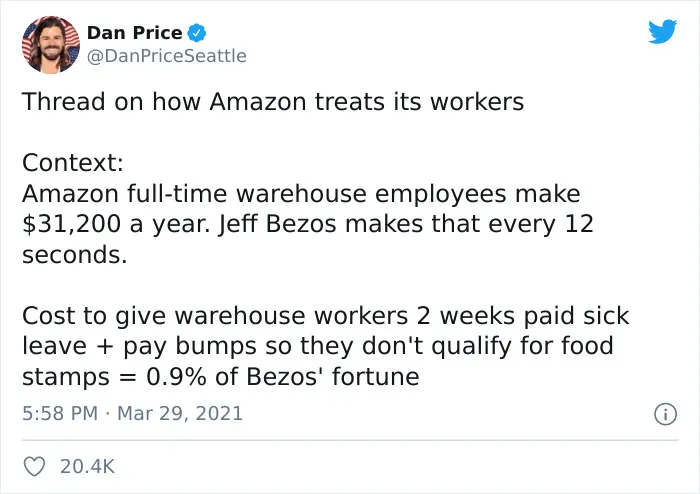Click the 5:58 PM timestamp
This screenshot has height=494, width=700.
click(60, 413)
